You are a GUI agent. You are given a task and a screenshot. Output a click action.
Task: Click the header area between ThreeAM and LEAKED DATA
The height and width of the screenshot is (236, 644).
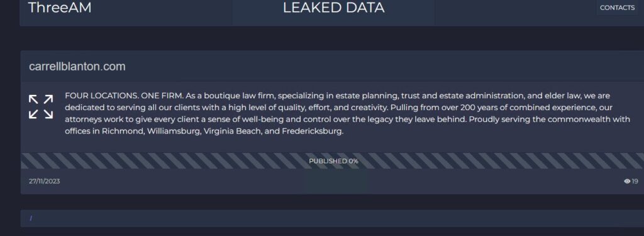point(162,13)
